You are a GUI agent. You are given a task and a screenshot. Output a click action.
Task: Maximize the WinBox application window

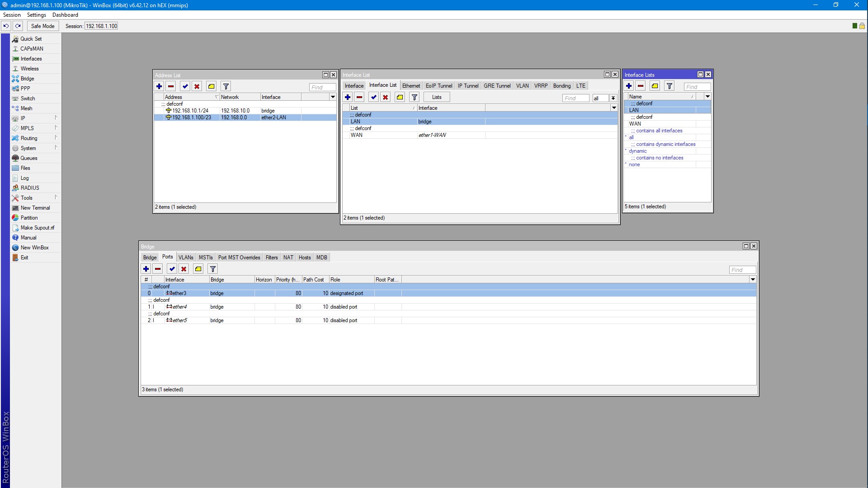pos(836,5)
